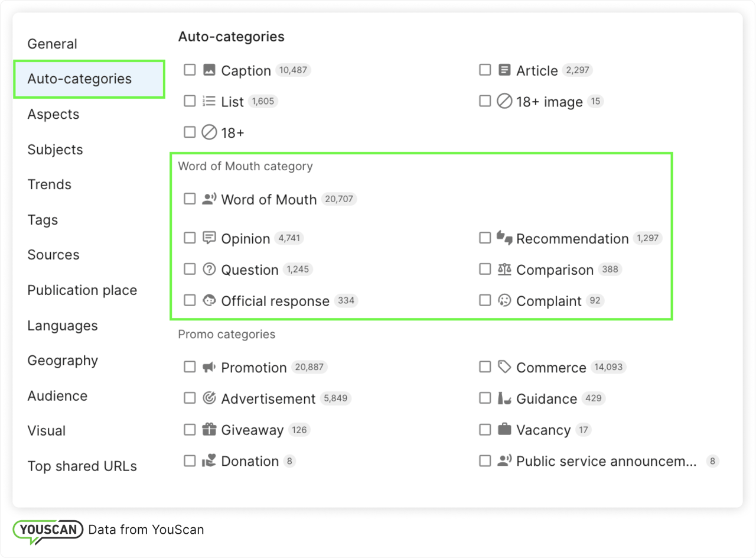Click the Article document icon

pos(504,70)
